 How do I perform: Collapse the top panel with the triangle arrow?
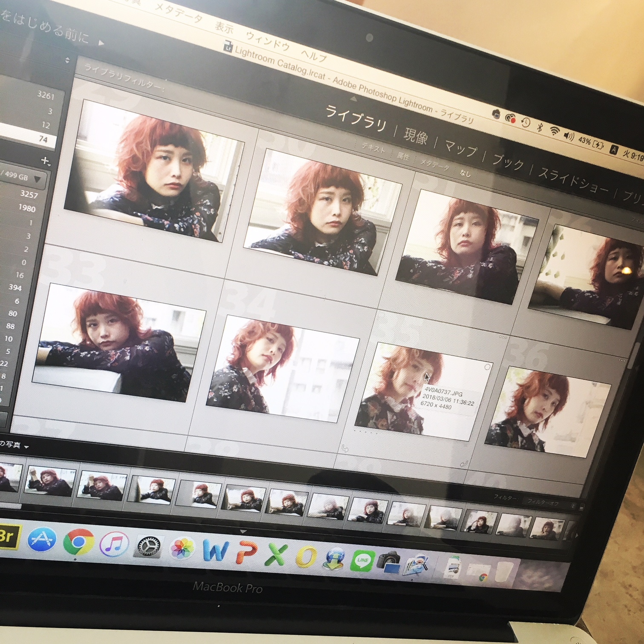tap(354, 100)
